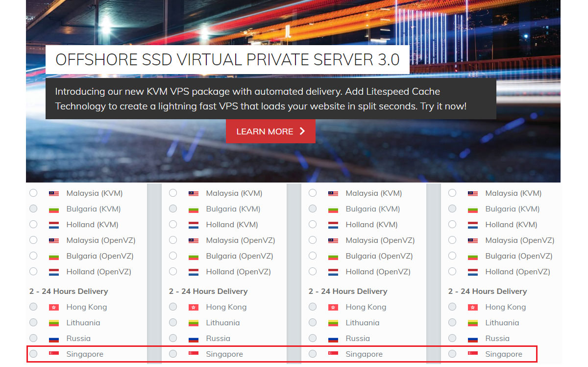Click '2 - 24 Hours Delivery' in second column
The width and height of the screenshot is (588, 367).
[x=208, y=291]
